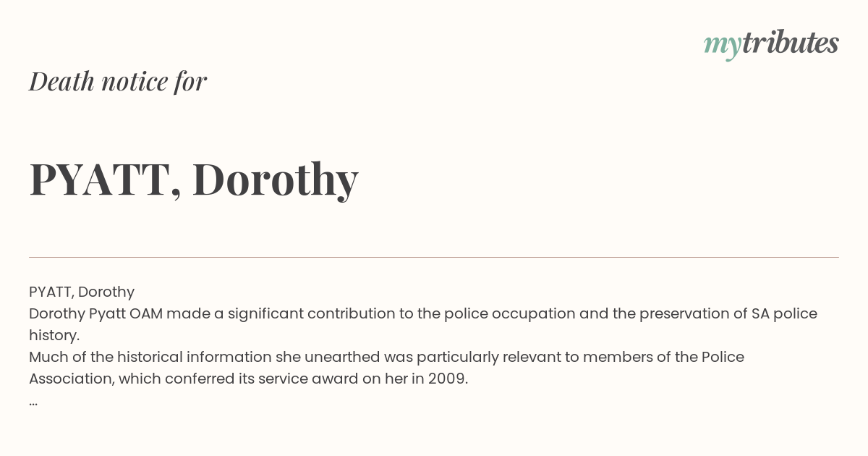Image resolution: width=868 pixels, height=456 pixels.
Task: Click the year '2009' in the notice
Action: click(448, 379)
